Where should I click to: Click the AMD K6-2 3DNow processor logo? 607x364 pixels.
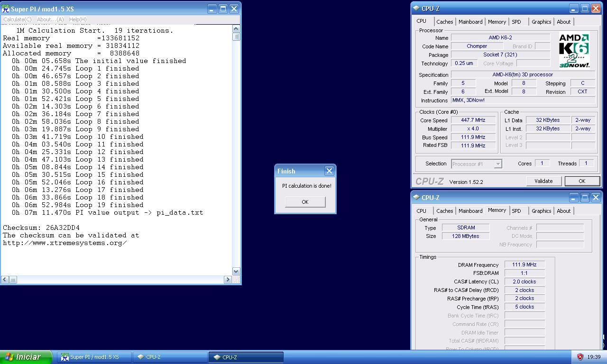(574, 51)
